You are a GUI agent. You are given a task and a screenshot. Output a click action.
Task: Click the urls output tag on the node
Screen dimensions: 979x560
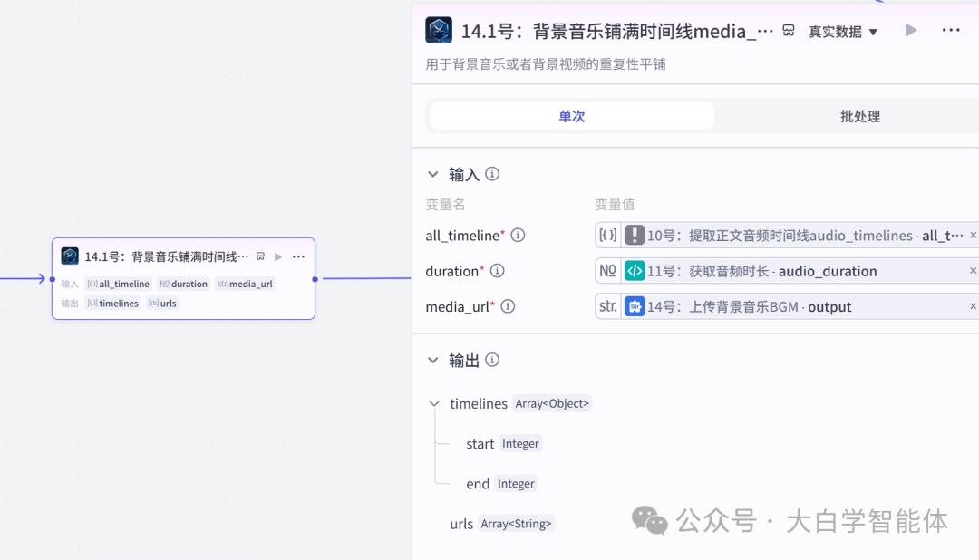click(162, 304)
